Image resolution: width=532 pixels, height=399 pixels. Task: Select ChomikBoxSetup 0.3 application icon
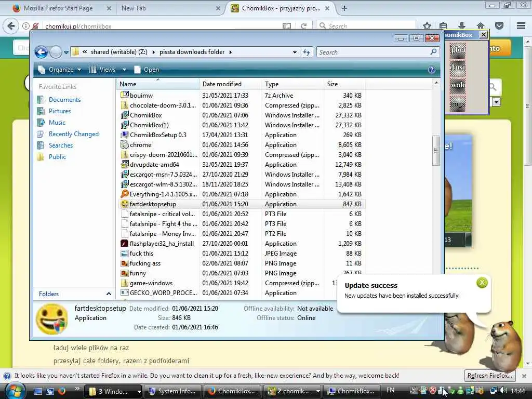coord(125,135)
